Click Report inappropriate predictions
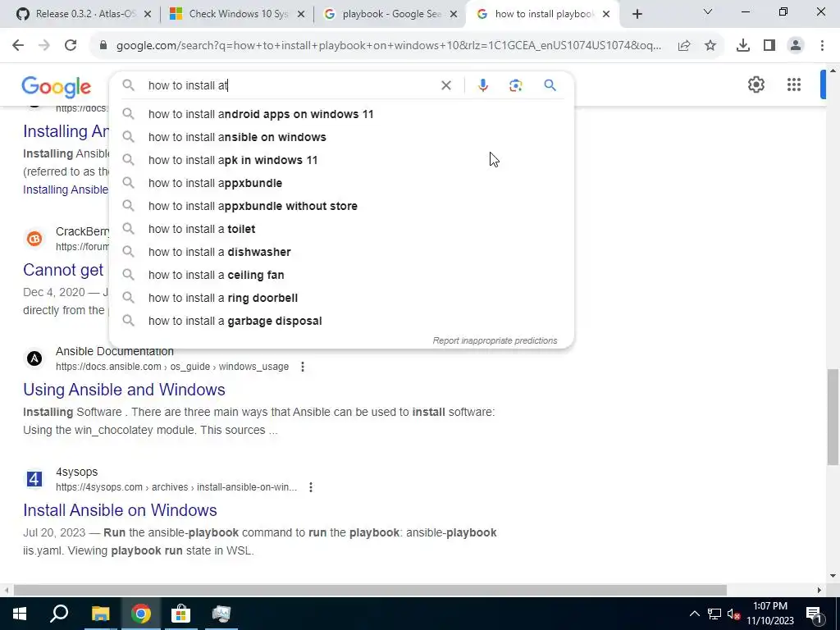 [x=495, y=340]
